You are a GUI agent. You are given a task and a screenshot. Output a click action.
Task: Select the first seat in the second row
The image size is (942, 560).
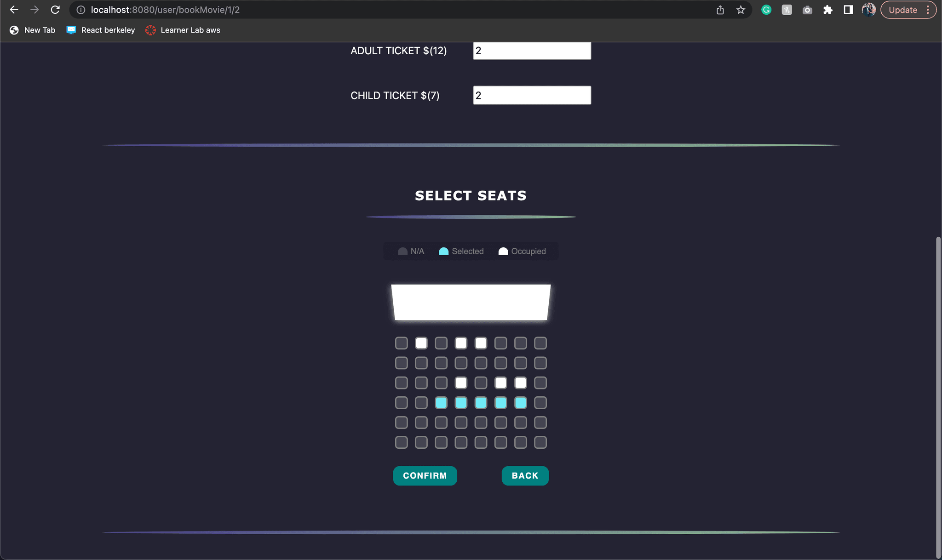tap(402, 363)
